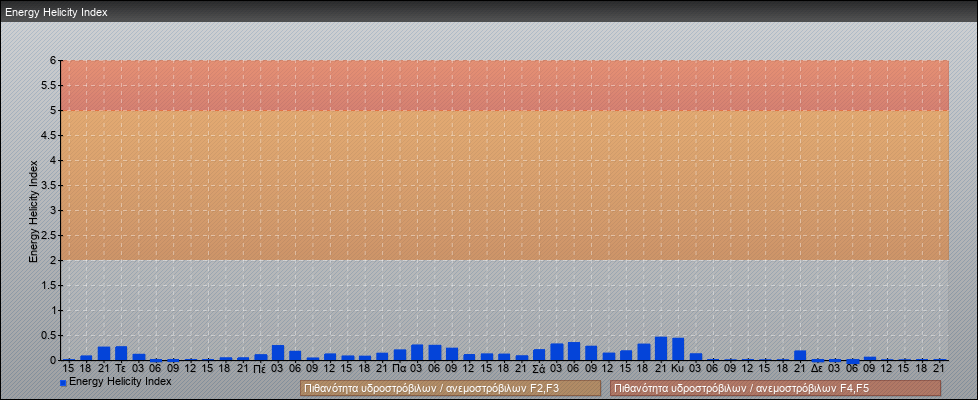Click the 0.5 value on y-axis
The width and height of the screenshot is (978, 400).
pyautogui.click(x=48, y=335)
